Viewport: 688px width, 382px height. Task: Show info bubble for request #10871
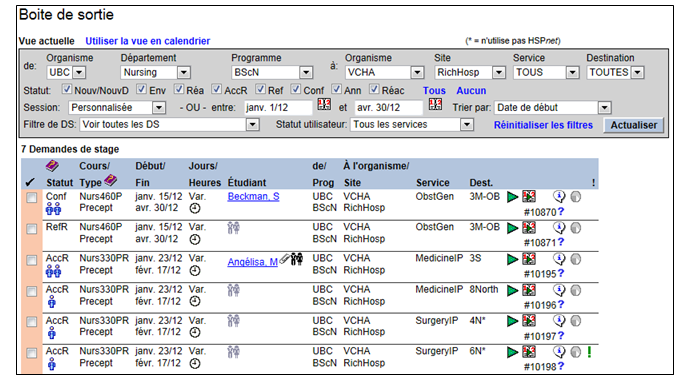(559, 227)
